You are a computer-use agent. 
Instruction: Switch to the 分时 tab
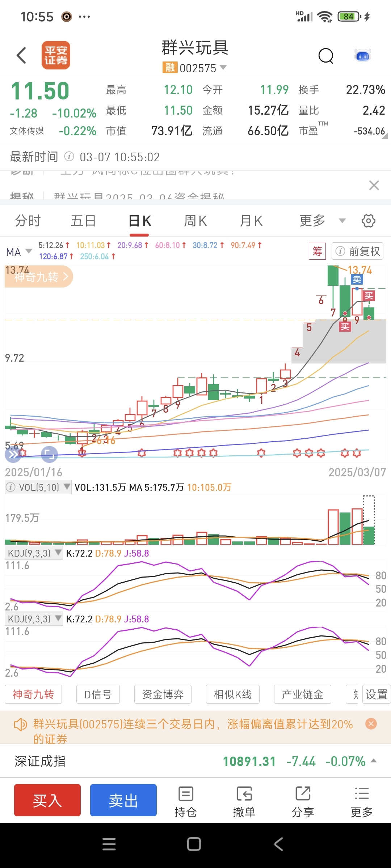pos(28,221)
